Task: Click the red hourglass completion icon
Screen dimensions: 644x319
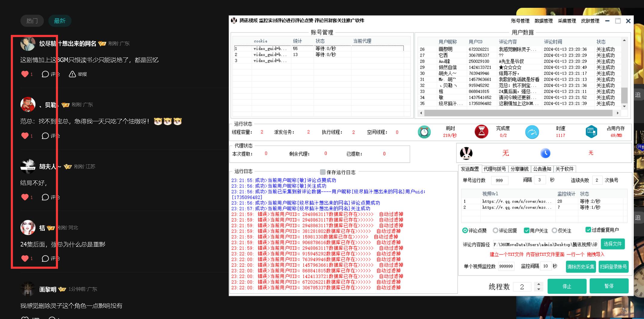Action: tap(481, 132)
